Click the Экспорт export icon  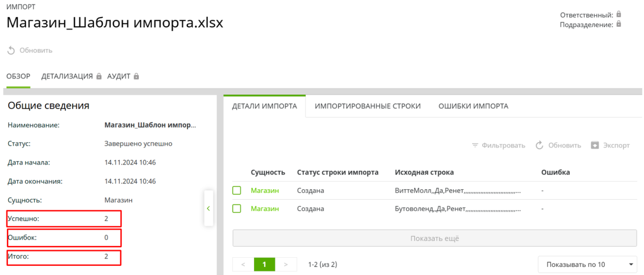[x=595, y=146]
